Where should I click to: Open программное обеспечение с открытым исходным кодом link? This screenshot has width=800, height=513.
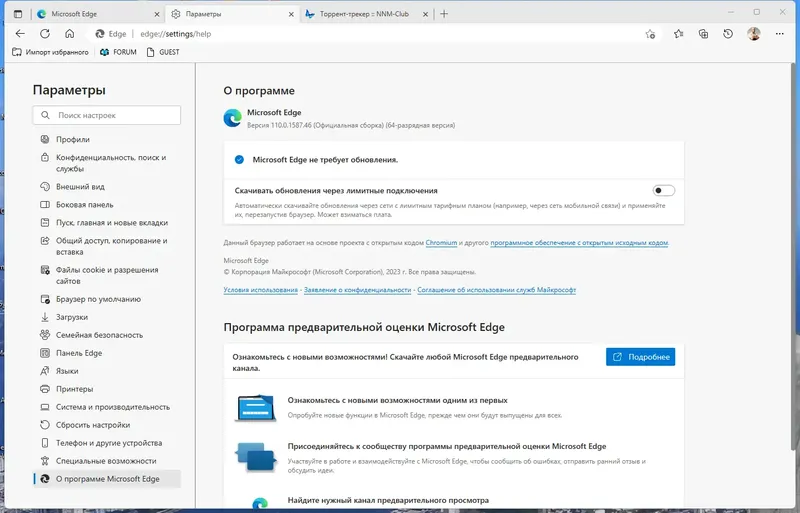point(579,243)
